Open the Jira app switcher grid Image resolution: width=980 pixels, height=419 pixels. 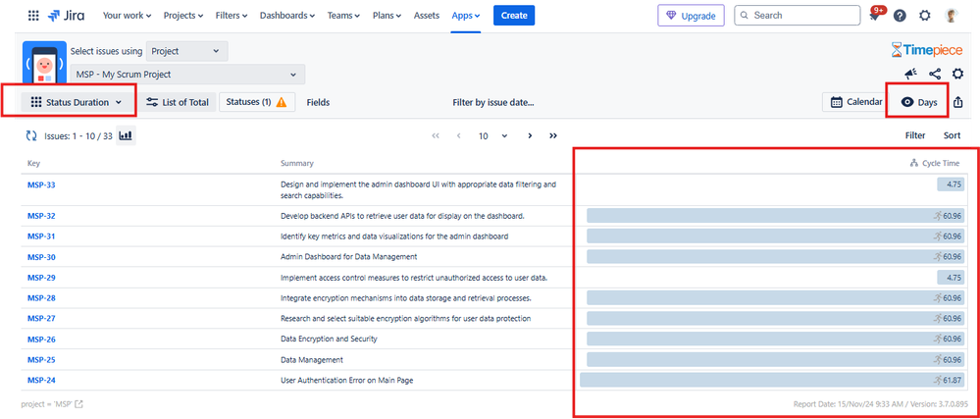tap(33, 16)
